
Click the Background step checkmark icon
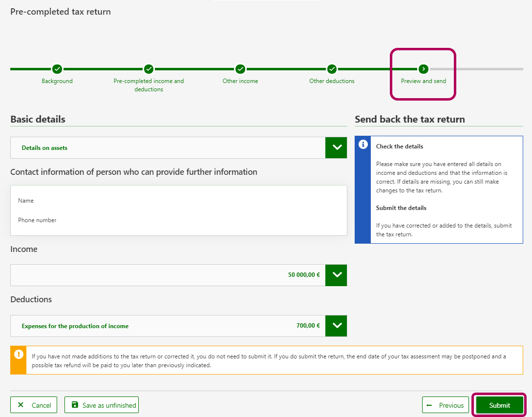[57, 69]
